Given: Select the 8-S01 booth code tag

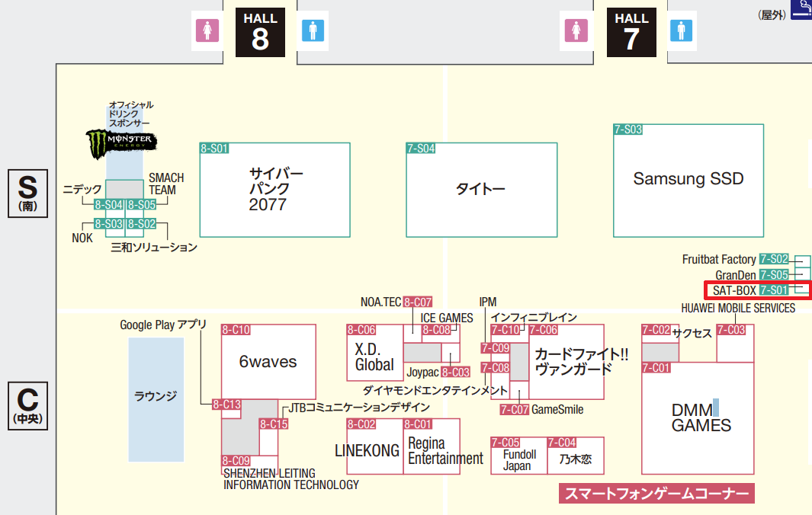Looking at the screenshot, I should click(x=214, y=149).
